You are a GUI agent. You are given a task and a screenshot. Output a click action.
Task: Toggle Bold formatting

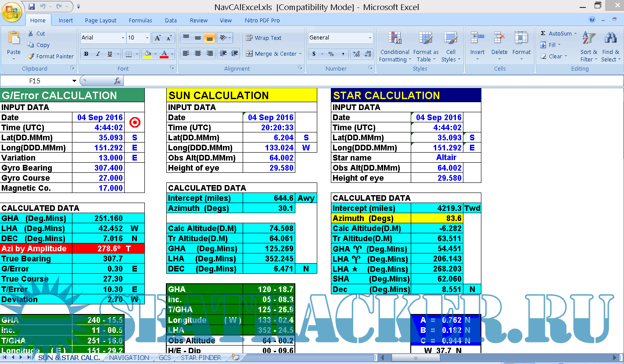[x=86, y=54]
